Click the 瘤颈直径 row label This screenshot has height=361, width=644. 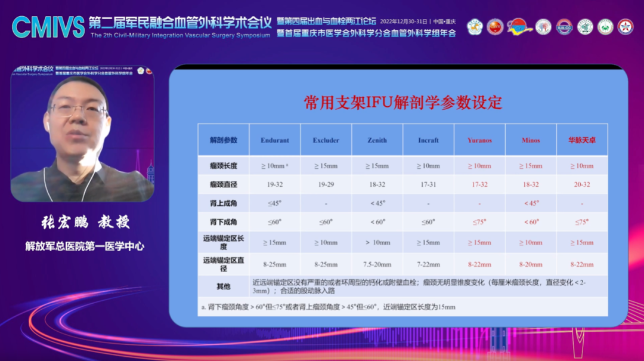pyautogui.click(x=224, y=184)
